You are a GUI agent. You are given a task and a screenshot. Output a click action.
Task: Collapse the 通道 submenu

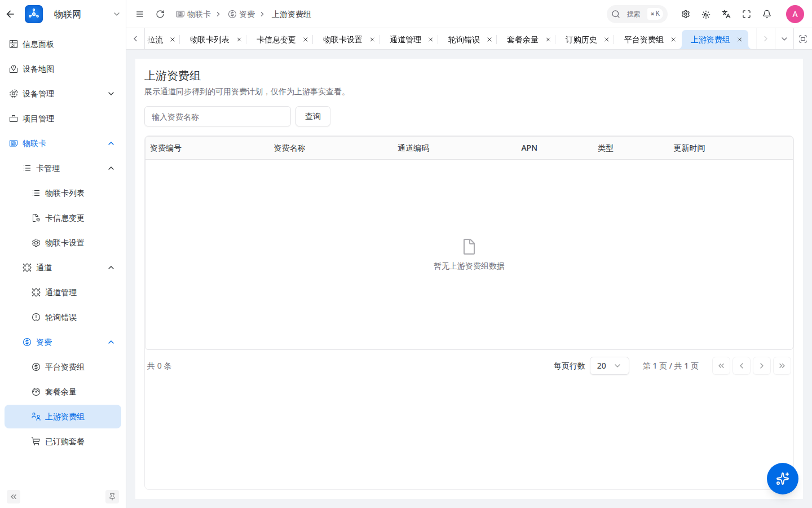pos(63,268)
